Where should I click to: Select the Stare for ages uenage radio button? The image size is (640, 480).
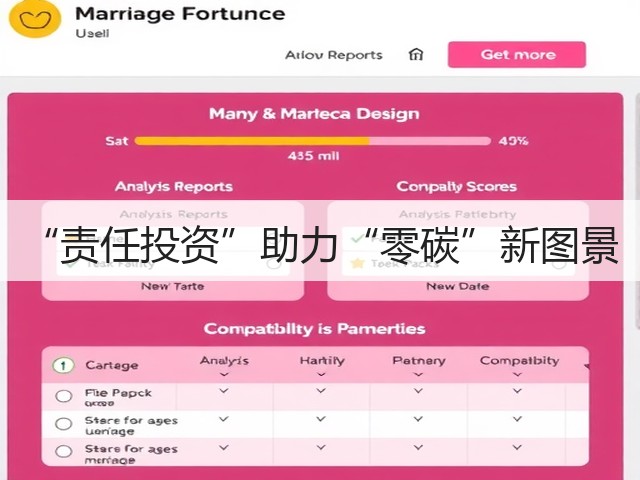[64, 424]
